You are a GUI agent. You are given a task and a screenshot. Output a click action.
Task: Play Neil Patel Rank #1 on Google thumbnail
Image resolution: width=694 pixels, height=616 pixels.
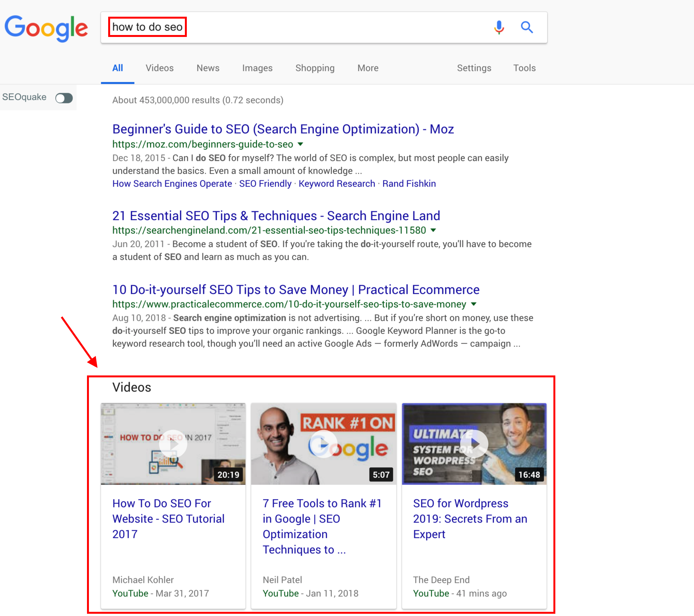tap(324, 444)
